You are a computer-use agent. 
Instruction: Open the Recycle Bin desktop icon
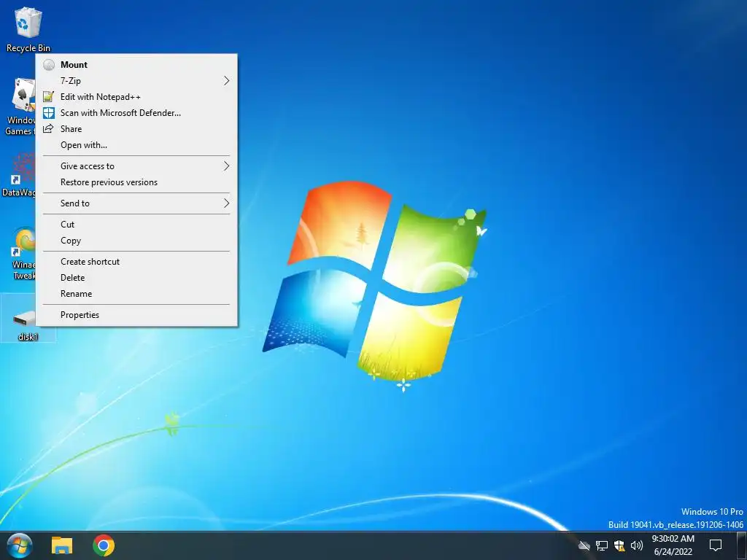(28, 29)
